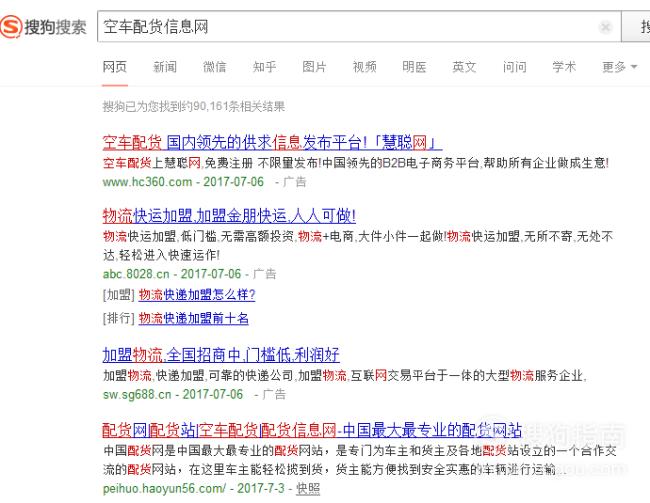Screen dimensions: 650x503
Task: Go to the 学术 tab
Action: click(x=564, y=67)
